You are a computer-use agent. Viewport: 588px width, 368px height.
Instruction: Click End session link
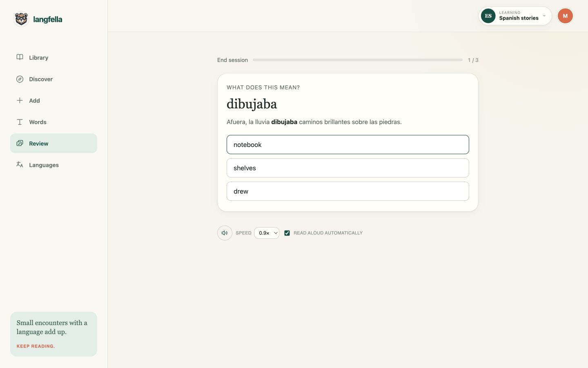coord(232,60)
